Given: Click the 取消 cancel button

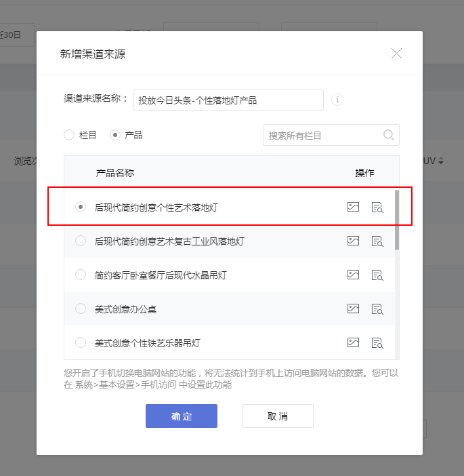Looking at the screenshot, I should pos(278,416).
